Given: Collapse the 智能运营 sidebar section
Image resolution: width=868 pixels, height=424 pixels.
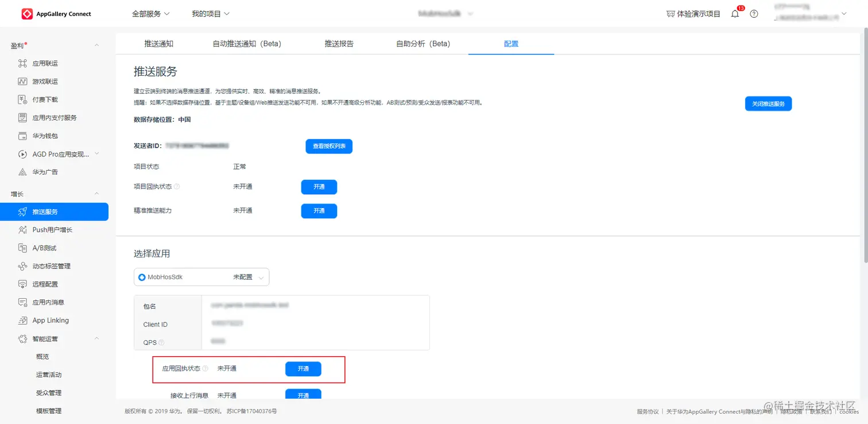Looking at the screenshot, I should click(96, 338).
